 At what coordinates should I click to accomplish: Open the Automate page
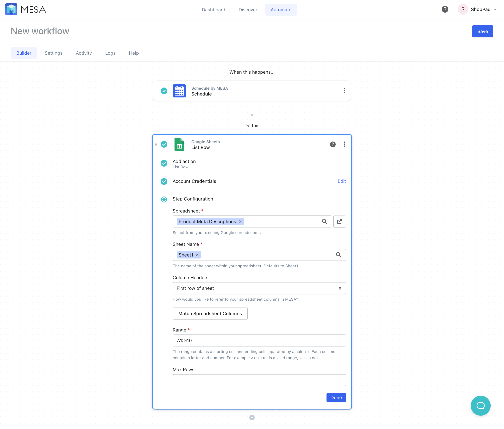coord(281,10)
